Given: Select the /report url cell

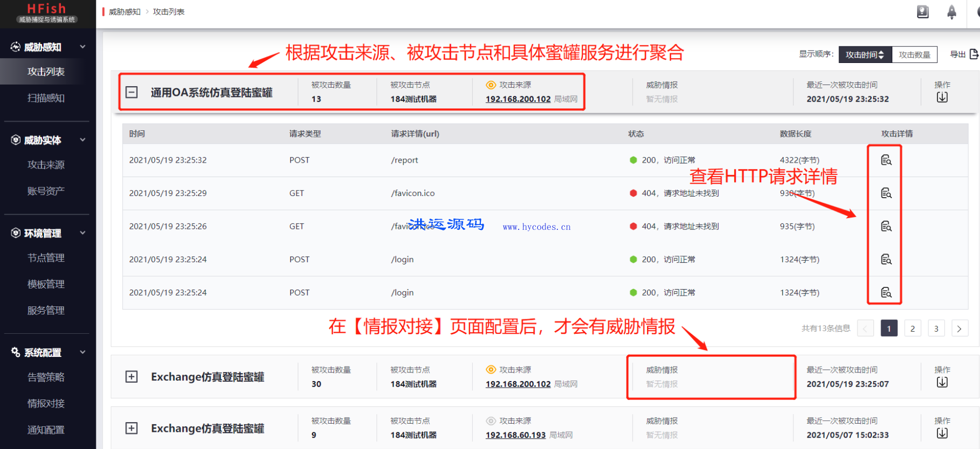Looking at the screenshot, I should coord(404,160).
